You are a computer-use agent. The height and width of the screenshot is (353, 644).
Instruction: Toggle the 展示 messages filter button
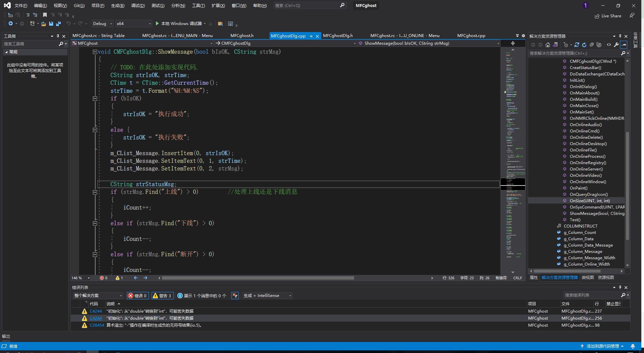[x=202, y=296]
